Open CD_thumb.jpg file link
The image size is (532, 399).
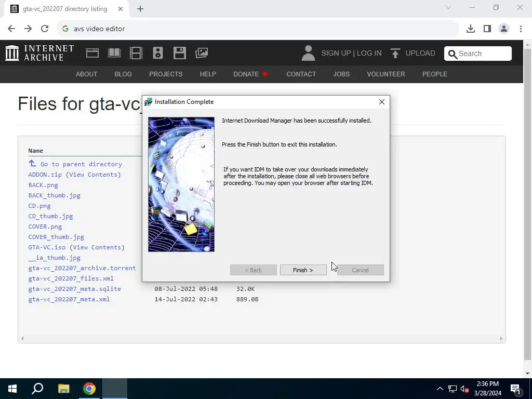[50, 216]
